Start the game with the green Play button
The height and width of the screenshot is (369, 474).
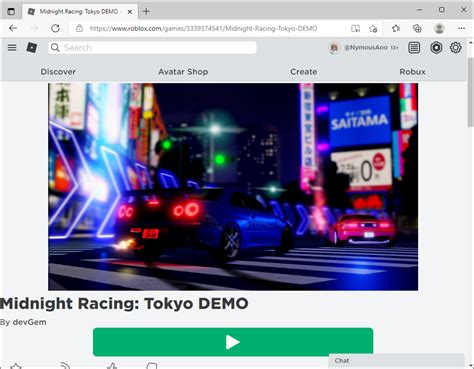point(233,342)
